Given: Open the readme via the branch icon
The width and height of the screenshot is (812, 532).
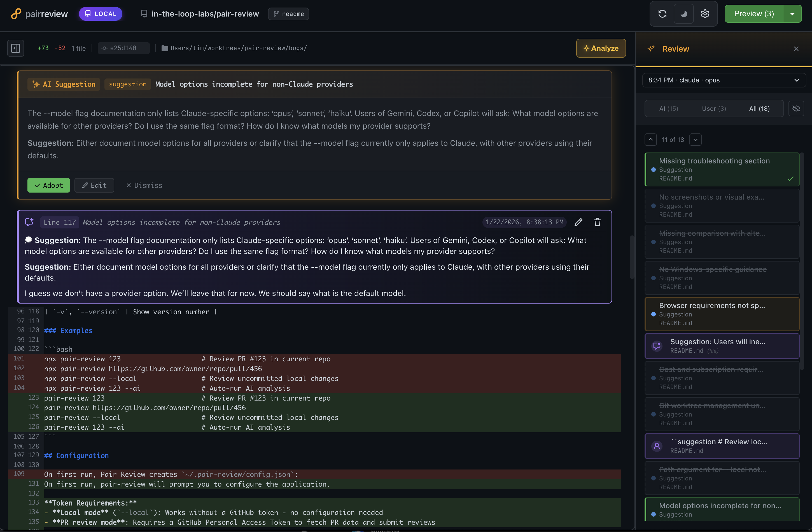Looking at the screenshot, I should (x=288, y=14).
